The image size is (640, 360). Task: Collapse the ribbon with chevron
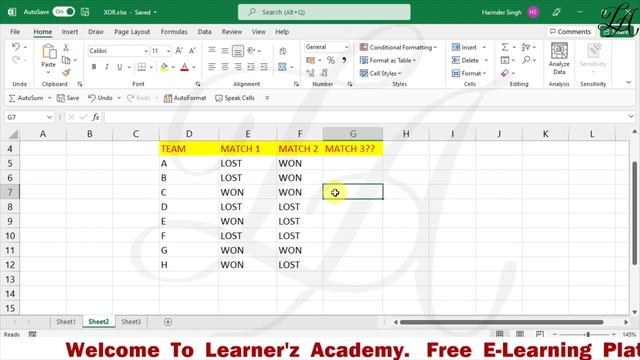pyautogui.click(x=629, y=82)
